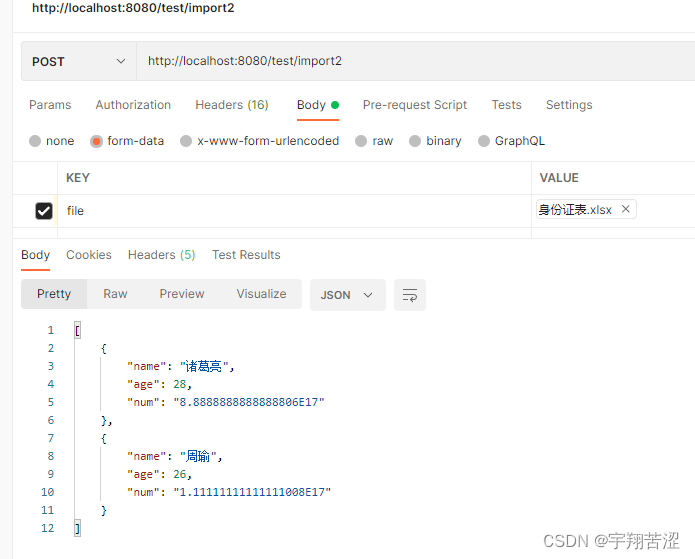Screen dimensions: 695x559
Task: Click the file key cell
Action: point(294,211)
